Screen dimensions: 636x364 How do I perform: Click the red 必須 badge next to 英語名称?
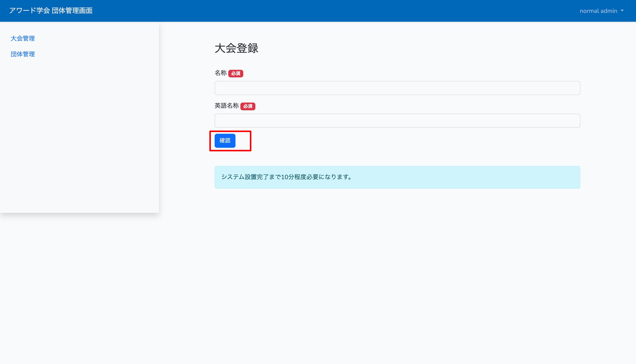pyautogui.click(x=248, y=106)
